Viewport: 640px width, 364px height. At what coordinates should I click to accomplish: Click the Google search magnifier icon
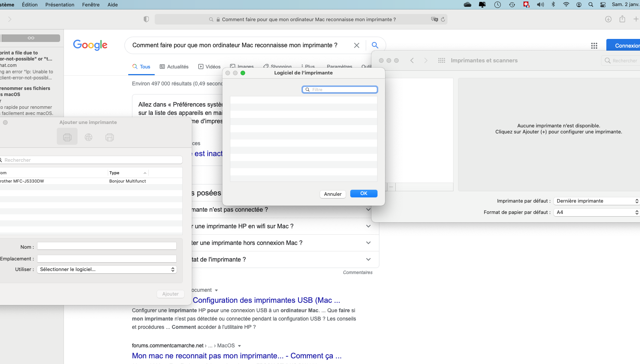[375, 45]
